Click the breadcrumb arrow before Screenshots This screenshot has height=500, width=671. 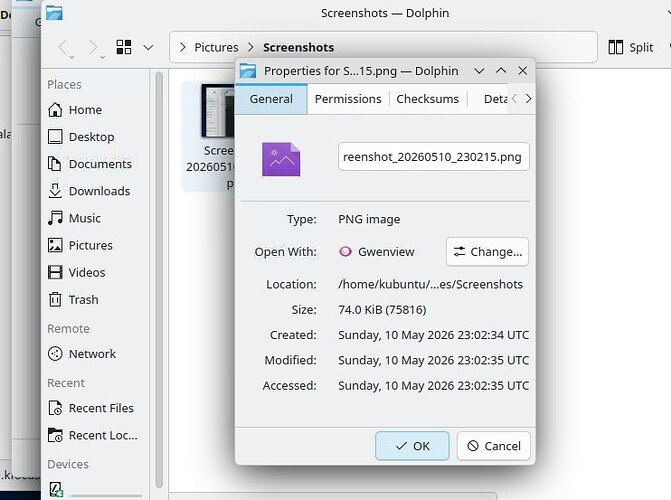tap(251, 47)
